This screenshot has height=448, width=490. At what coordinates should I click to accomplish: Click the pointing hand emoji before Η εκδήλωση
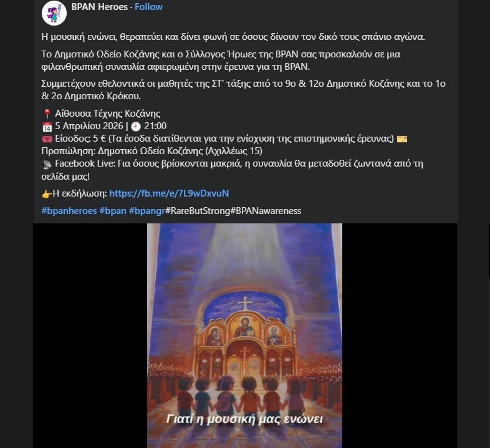[47, 194]
